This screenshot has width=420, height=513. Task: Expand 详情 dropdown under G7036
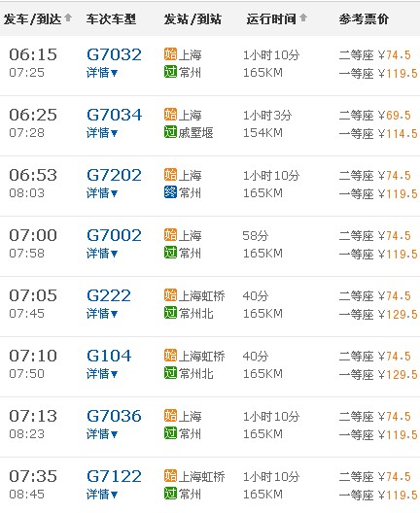pos(102,434)
